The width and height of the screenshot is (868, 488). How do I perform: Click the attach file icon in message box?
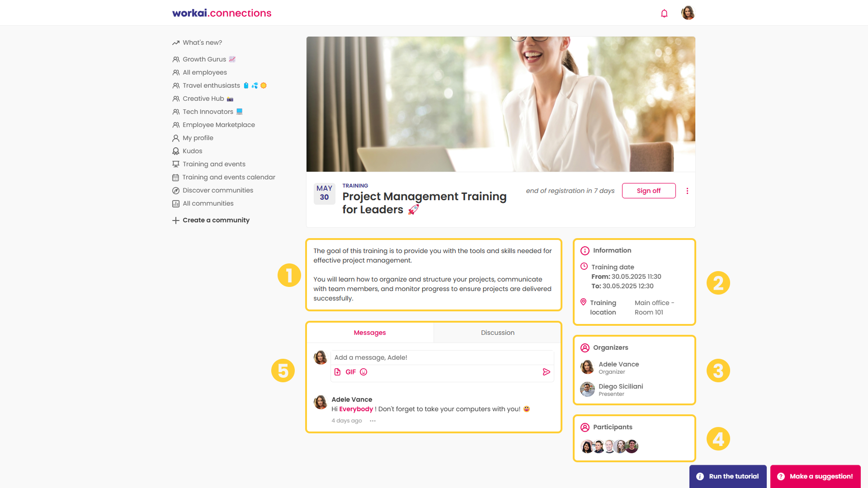point(337,372)
